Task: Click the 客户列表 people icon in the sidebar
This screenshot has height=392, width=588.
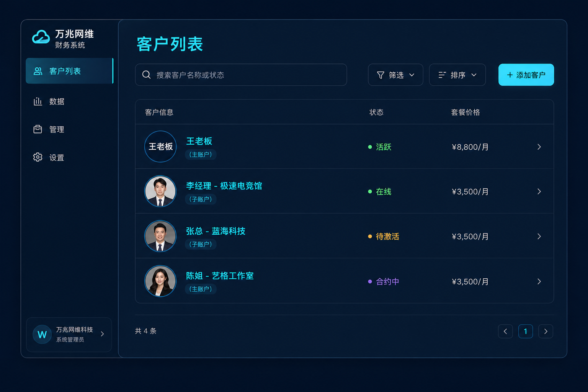Action: point(38,71)
